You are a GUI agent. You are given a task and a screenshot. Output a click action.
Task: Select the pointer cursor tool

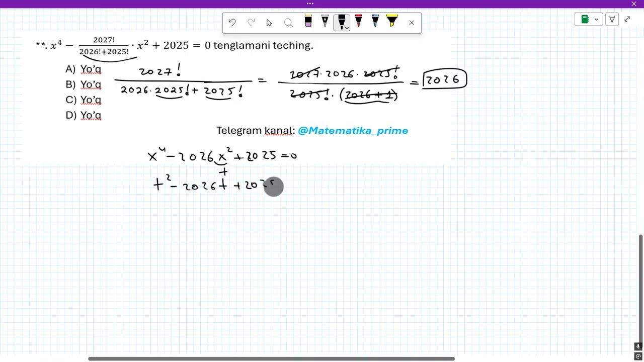tap(269, 23)
